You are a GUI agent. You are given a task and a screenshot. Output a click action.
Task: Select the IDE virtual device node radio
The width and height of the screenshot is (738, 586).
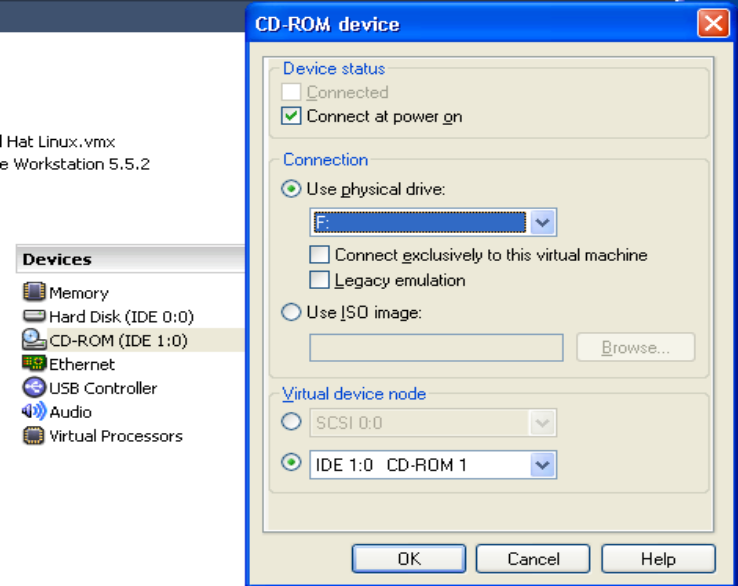tap(292, 464)
